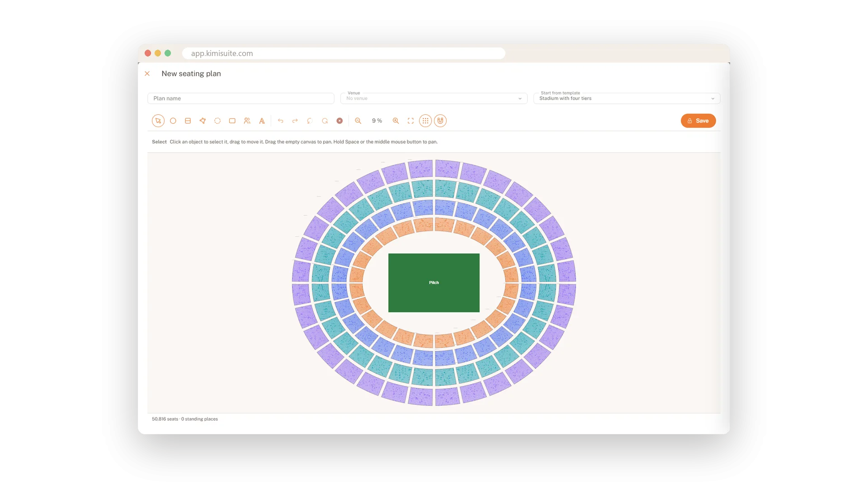The height and width of the screenshot is (488, 868).
Task: Choose the circle shape tool
Action: (173, 121)
